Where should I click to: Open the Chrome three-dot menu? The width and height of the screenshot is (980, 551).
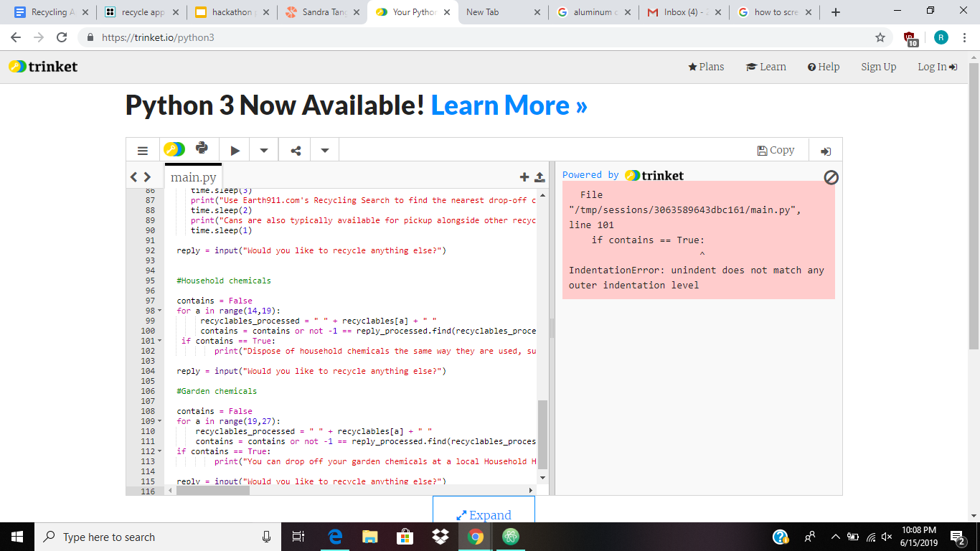pos(965,37)
